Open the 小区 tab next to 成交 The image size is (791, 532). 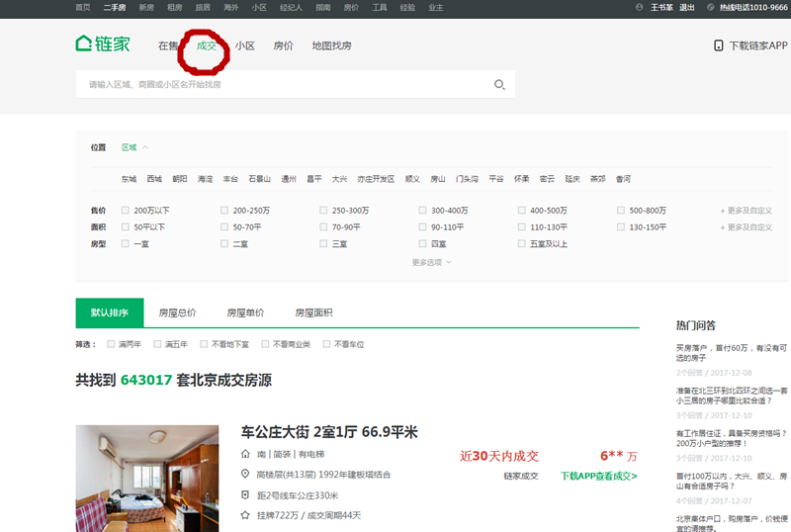244,45
